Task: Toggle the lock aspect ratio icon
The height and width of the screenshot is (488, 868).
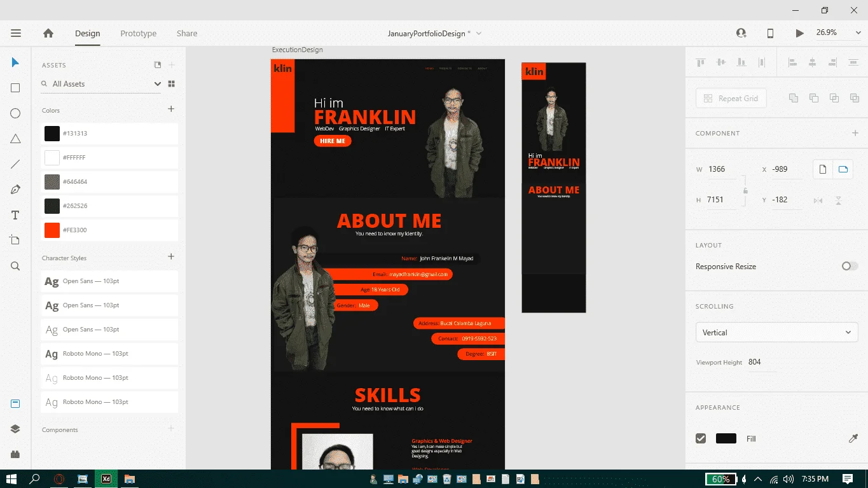Action: [745, 190]
